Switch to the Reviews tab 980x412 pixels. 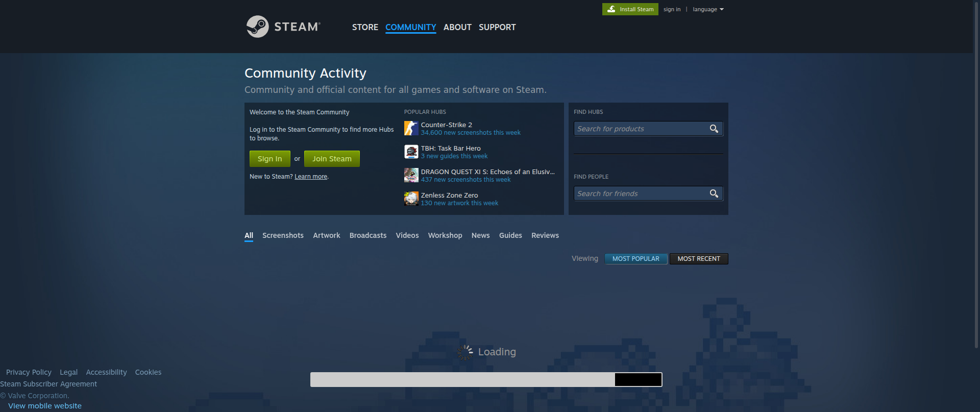tap(545, 235)
